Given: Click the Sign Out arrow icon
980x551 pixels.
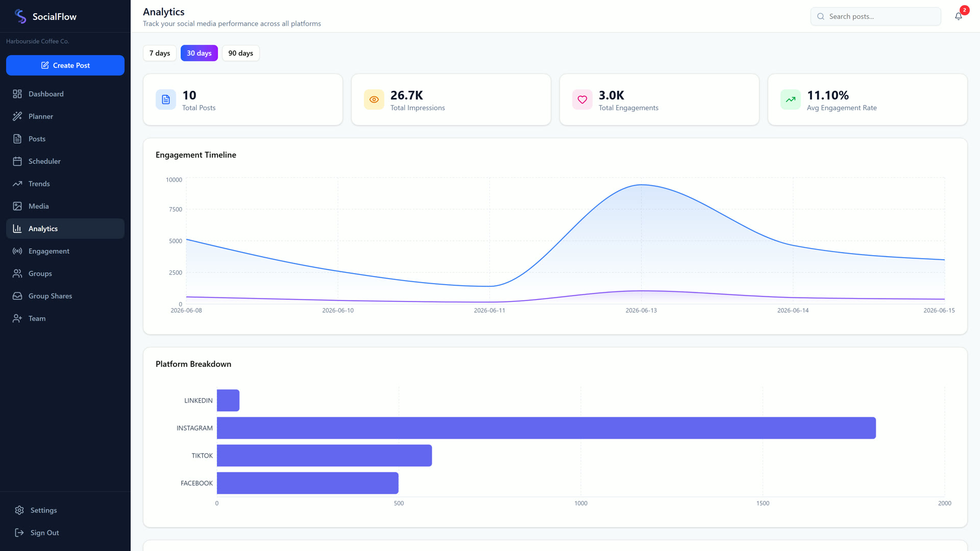Looking at the screenshot, I should pos(19,533).
